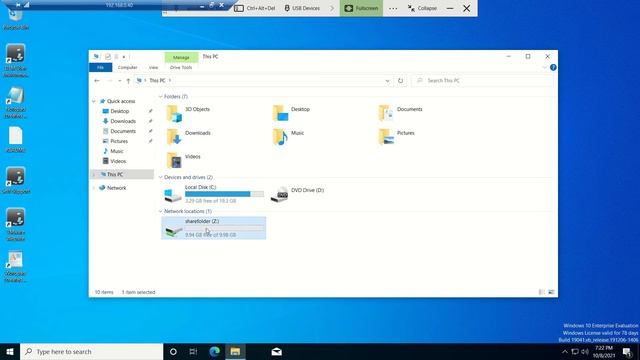The image size is (640, 360).
Task: Open the recent locations dropdown arrow
Action: pyautogui.click(x=120, y=81)
